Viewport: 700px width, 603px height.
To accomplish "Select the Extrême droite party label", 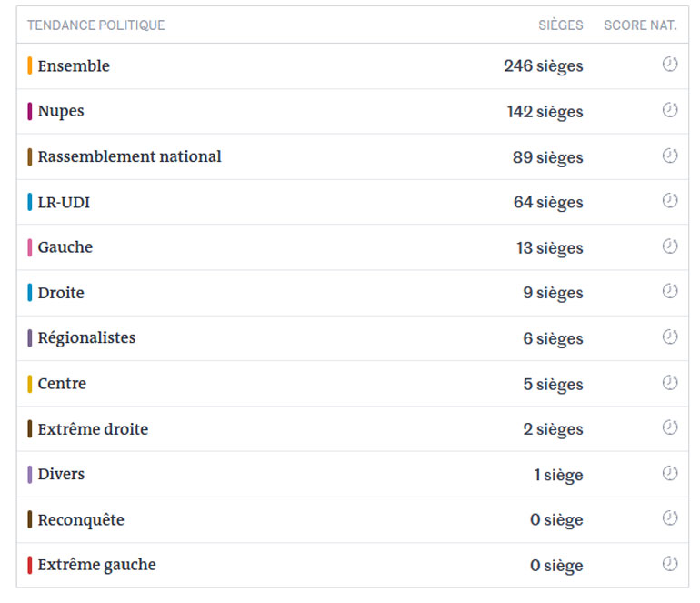I will tap(93, 429).
